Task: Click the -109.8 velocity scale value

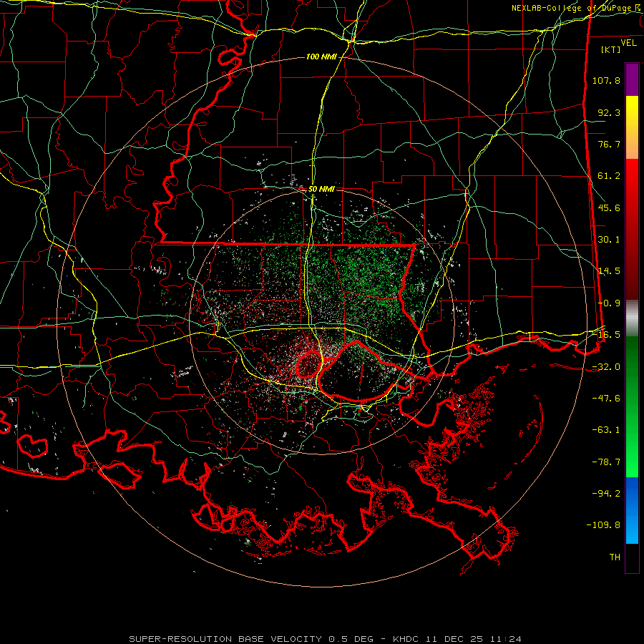Action: tap(603, 525)
